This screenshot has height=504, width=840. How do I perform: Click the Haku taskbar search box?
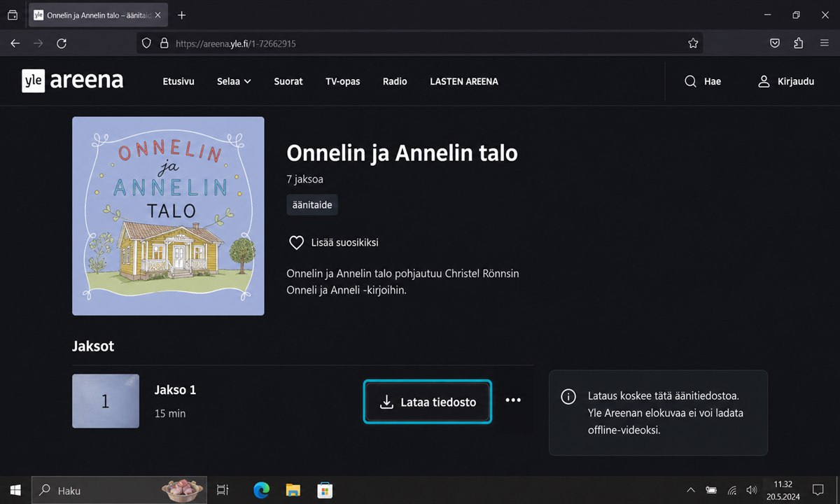tap(120, 490)
